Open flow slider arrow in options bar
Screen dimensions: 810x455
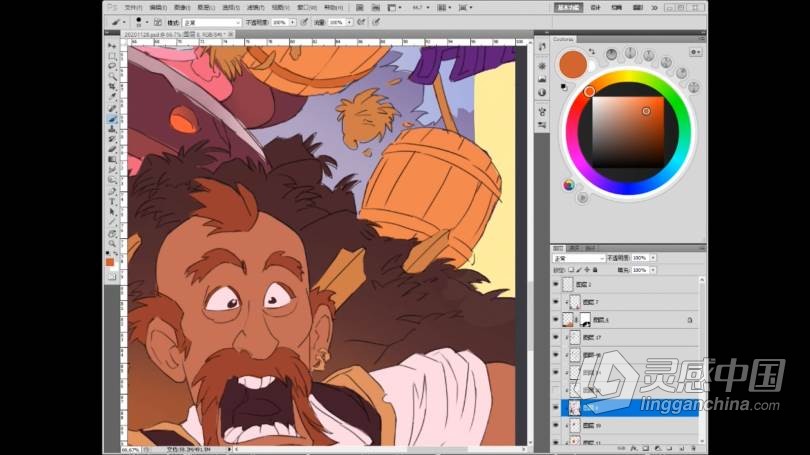pyautogui.click(x=349, y=23)
